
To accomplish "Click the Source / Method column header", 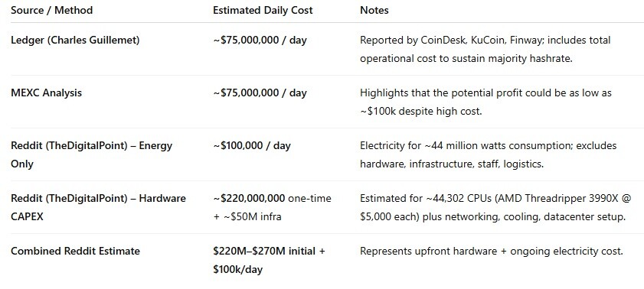I will (52, 10).
